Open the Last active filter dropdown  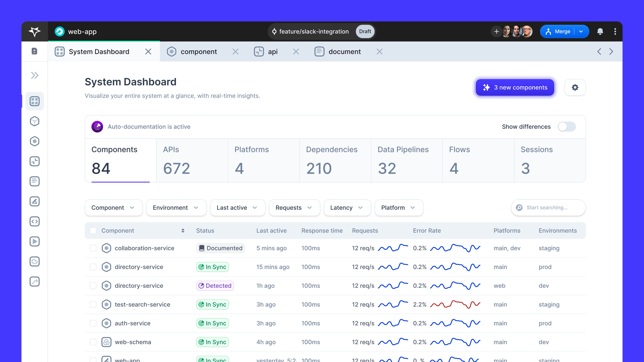coord(237,208)
